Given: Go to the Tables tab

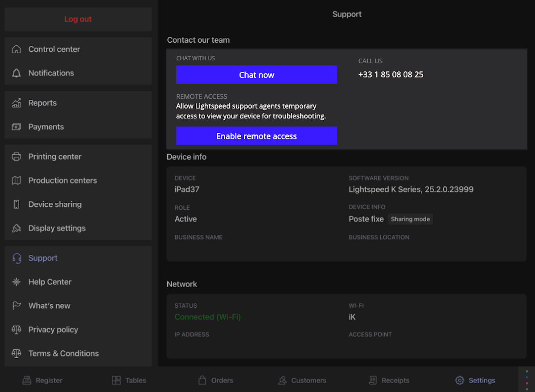Looking at the screenshot, I should (129, 380).
